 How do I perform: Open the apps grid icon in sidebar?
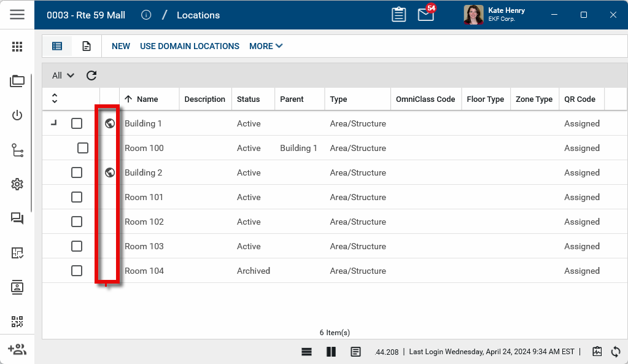click(17, 47)
